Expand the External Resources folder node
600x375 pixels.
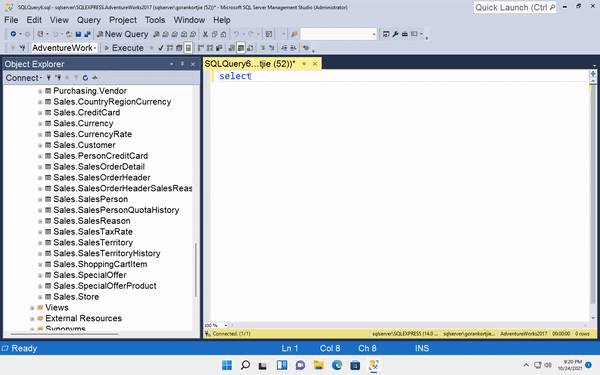32,319
